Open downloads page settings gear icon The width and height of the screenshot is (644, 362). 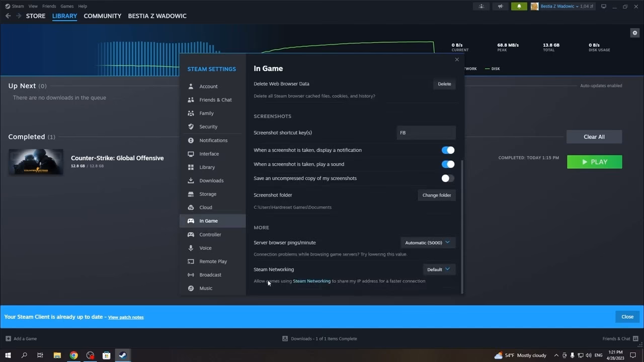click(634, 33)
